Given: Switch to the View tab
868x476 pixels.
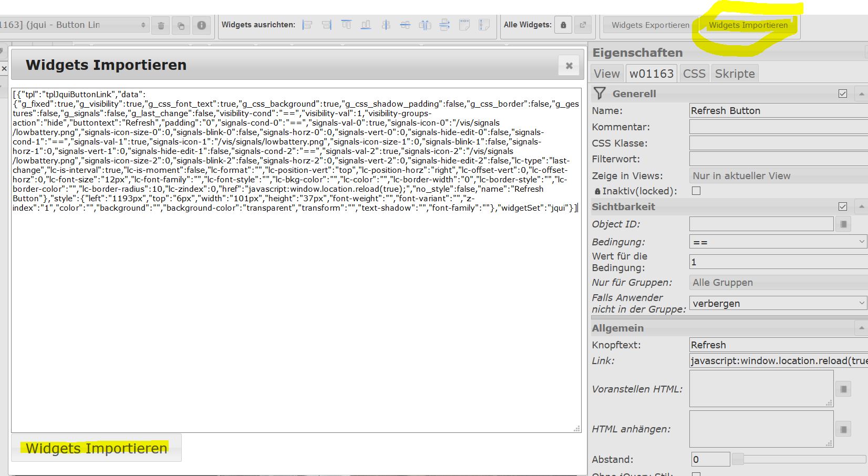Looking at the screenshot, I should pos(607,74).
